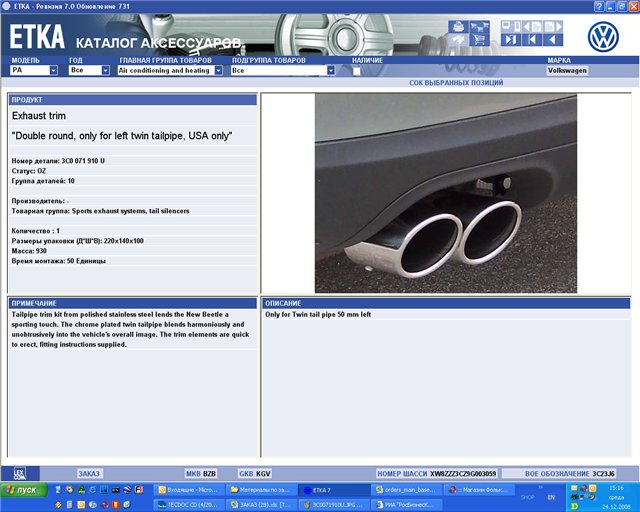This screenshot has height=512, width=640.
Task: Click the ETKA 7 taskbar button
Action: point(333,490)
